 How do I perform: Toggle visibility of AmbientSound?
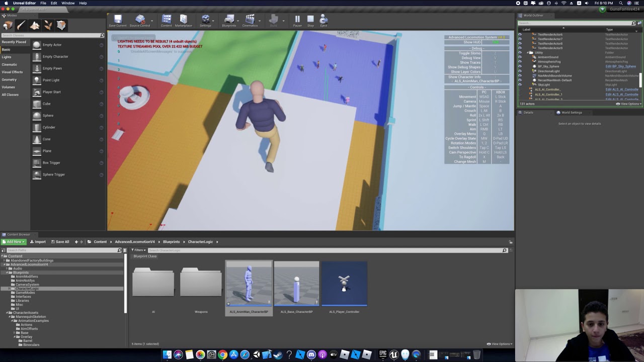[x=520, y=57]
